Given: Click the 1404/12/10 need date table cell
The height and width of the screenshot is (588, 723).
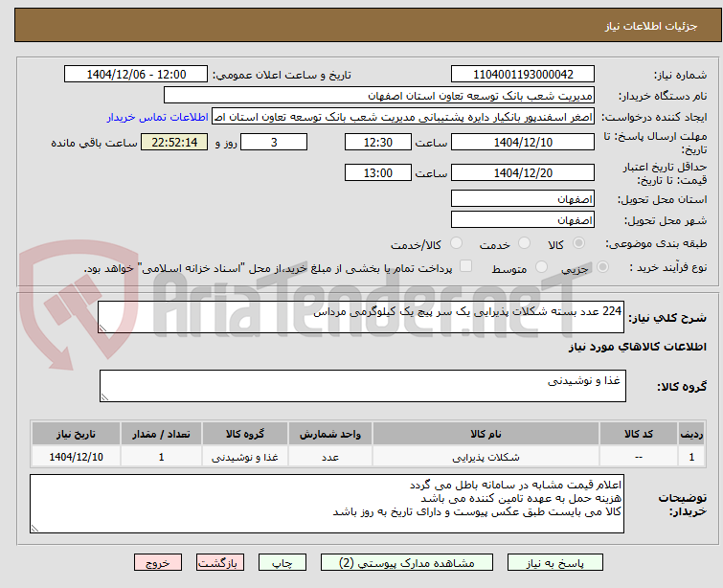Looking at the screenshot, I should coord(76,457).
